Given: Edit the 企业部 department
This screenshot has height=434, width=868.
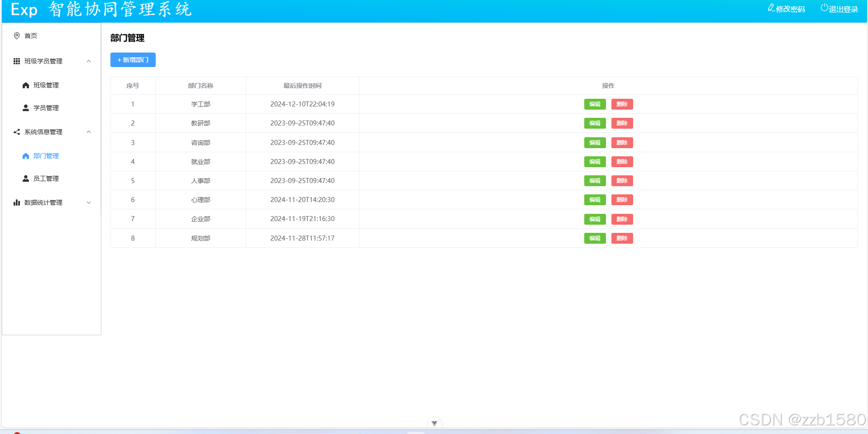Looking at the screenshot, I should (x=595, y=219).
